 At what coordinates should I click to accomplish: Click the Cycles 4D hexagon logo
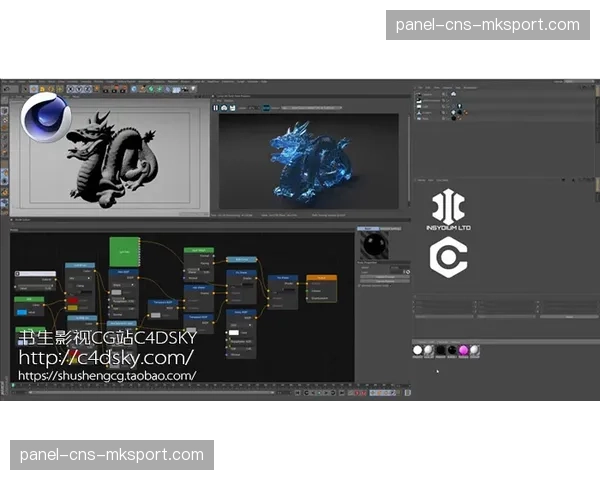click(449, 256)
